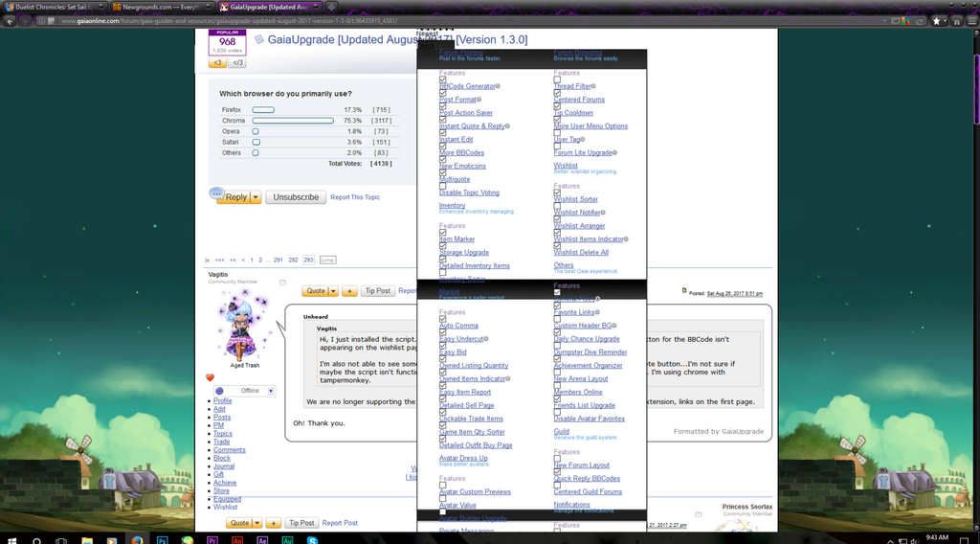Upvote the topic with the heart button

[217, 62]
